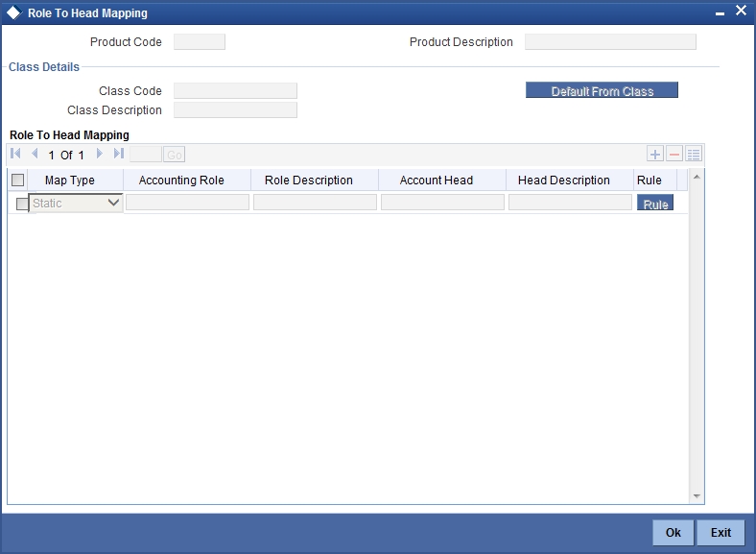
Task: Click the Map Type column header
Action: 75,180
